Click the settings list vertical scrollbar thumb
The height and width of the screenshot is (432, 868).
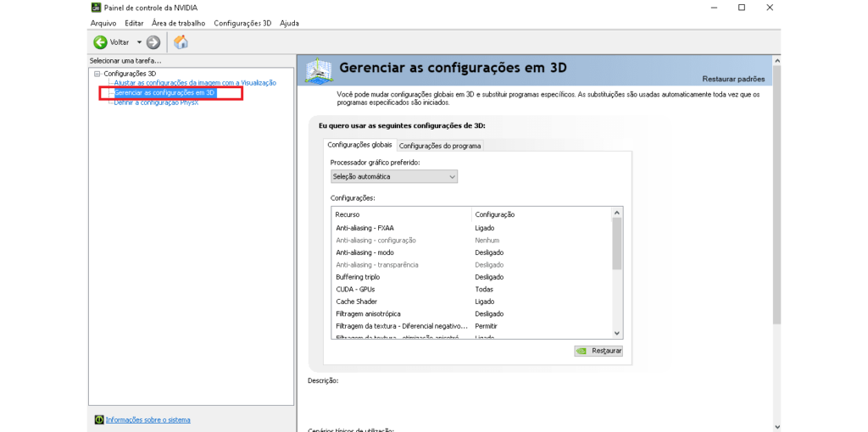point(616,244)
